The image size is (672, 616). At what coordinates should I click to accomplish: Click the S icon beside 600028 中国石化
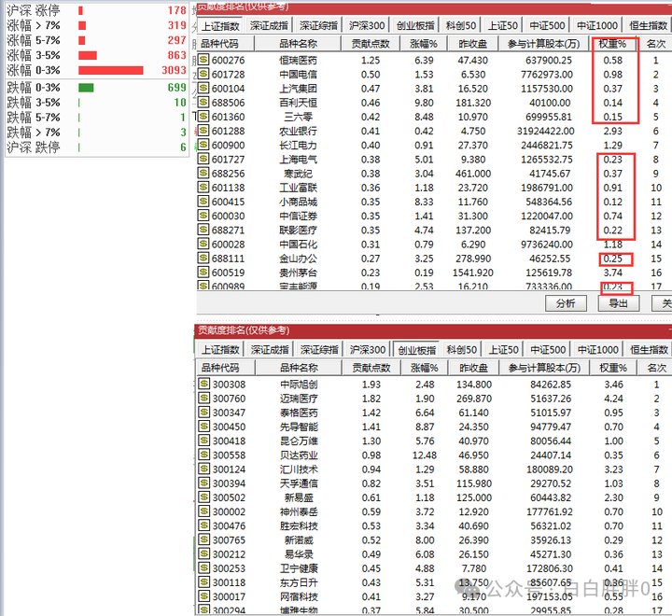[x=203, y=244]
